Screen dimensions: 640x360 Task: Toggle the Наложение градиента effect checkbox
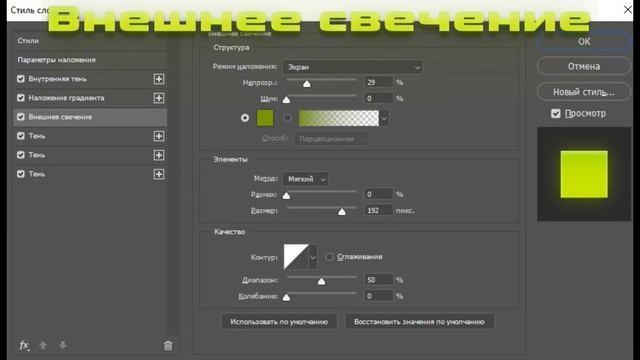(x=21, y=98)
